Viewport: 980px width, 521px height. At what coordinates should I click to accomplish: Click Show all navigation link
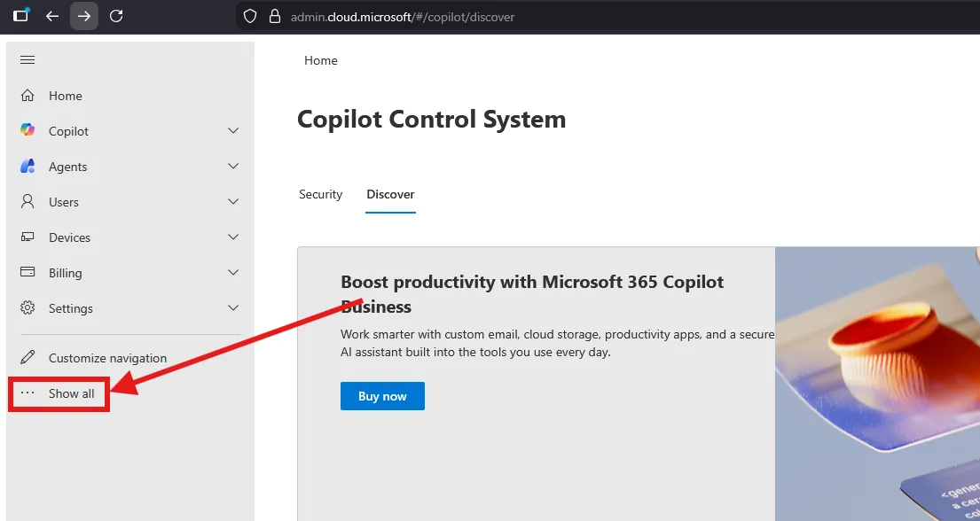(x=72, y=393)
